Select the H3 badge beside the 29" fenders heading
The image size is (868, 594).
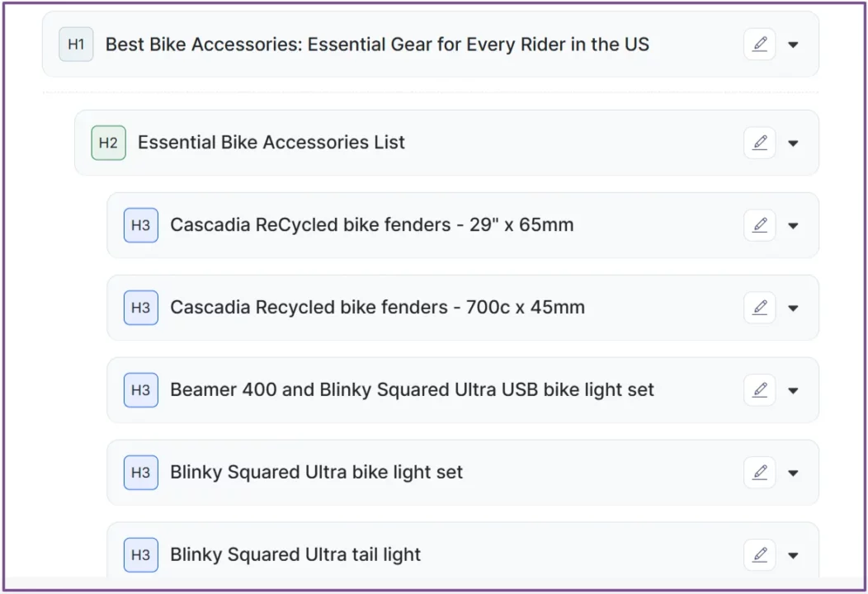pyautogui.click(x=140, y=225)
